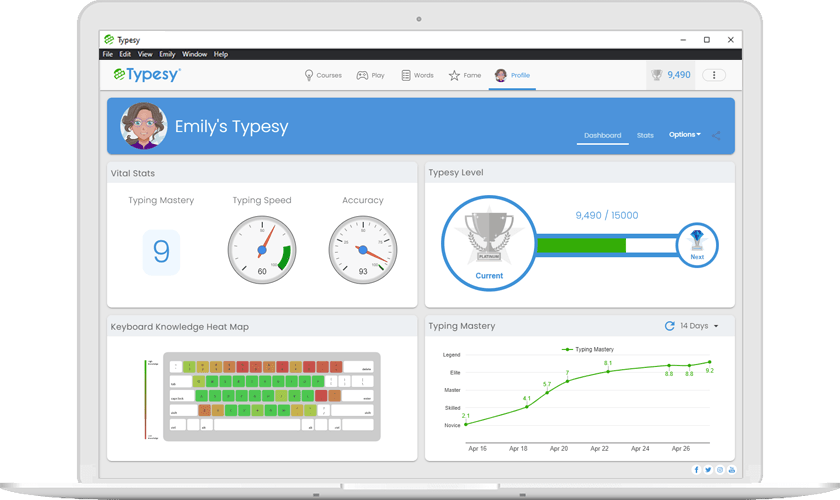Click the 9,490 / 15000 progress text
Screen dimensions: 840x500
tap(607, 215)
